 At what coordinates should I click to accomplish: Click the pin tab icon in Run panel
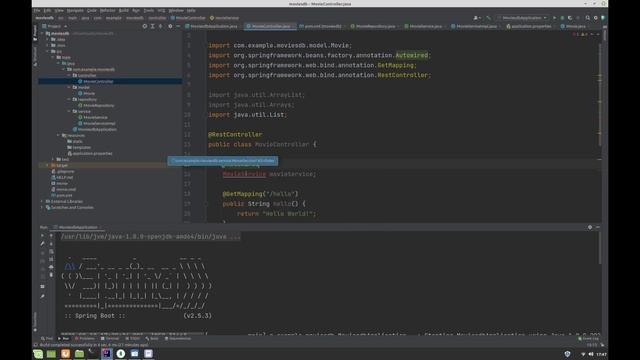coord(42,296)
